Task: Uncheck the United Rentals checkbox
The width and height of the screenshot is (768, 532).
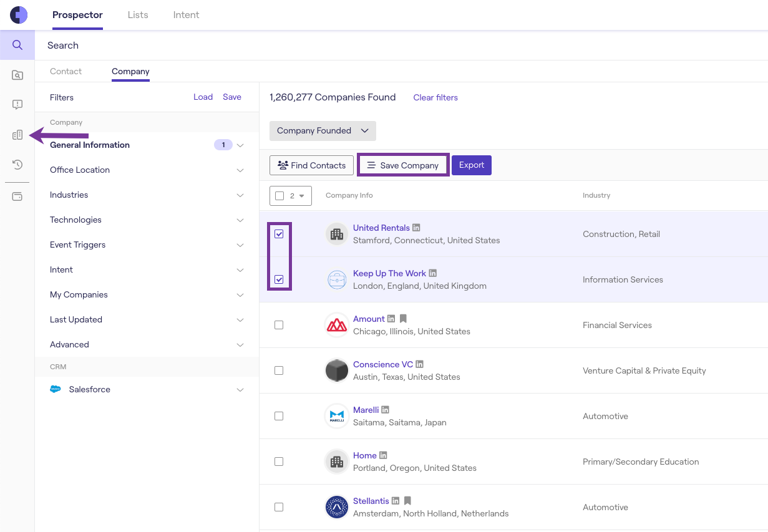Action: [279, 234]
